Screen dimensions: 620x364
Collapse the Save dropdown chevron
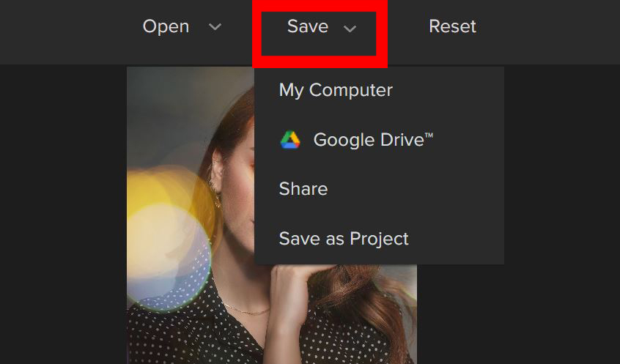tap(350, 29)
